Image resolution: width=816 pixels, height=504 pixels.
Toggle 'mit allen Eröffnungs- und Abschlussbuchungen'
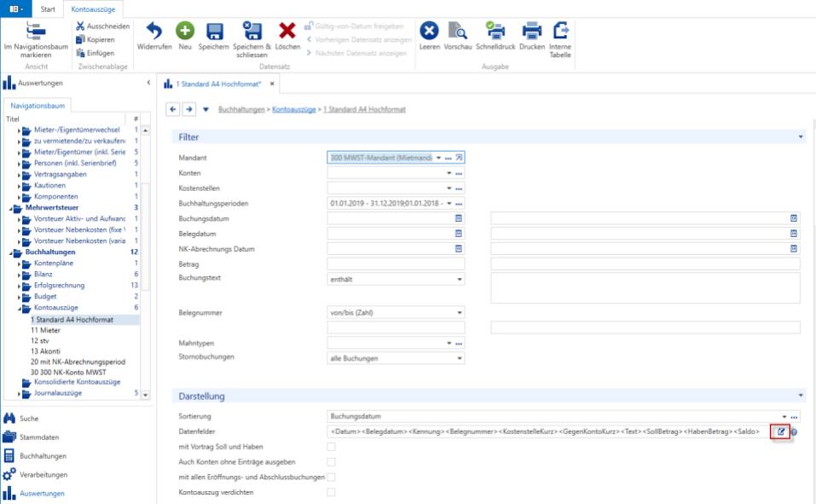pyautogui.click(x=331, y=477)
